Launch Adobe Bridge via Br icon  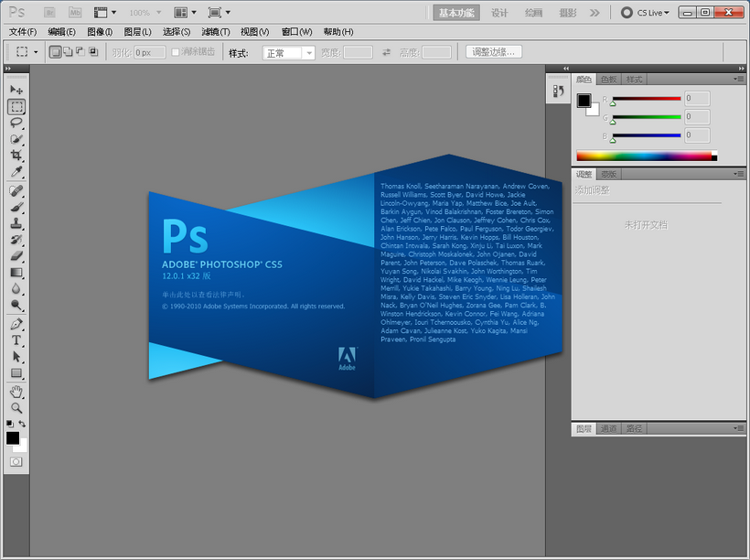50,13
